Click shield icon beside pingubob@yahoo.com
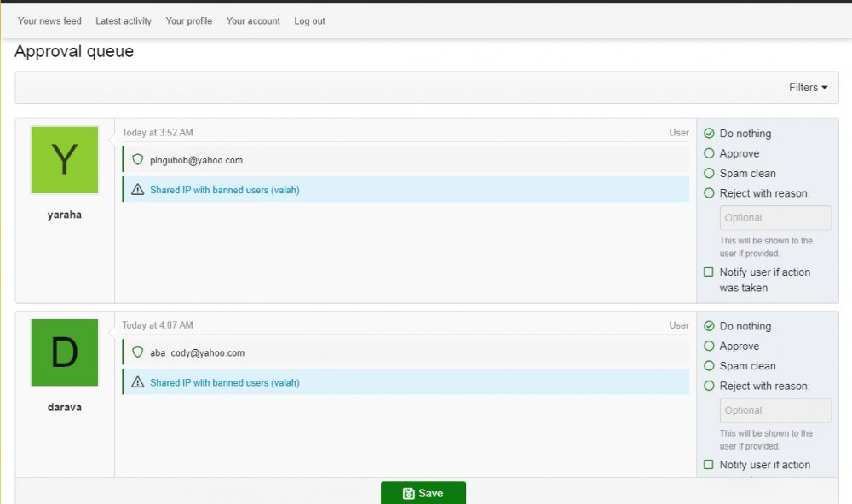The height and width of the screenshot is (504, 852). [x=138, y=160]
